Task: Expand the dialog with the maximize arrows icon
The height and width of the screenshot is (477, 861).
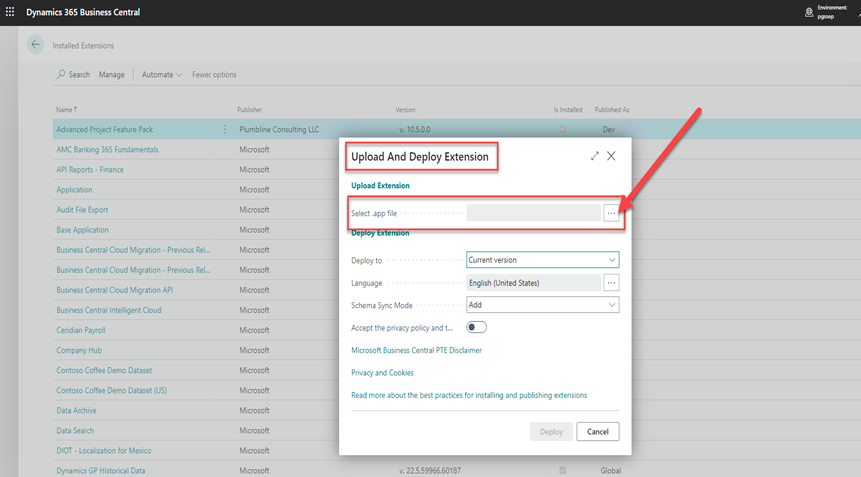Action: 595,156
